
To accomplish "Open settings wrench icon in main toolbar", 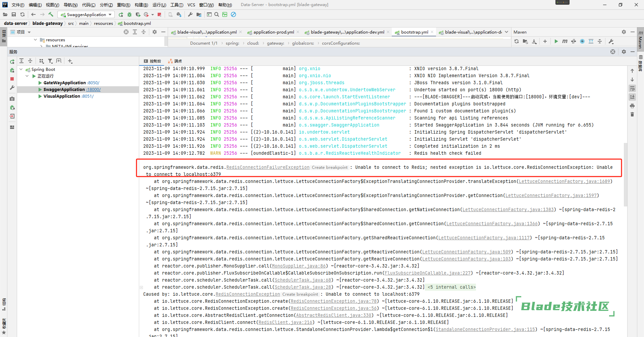I will pos(190,14).
